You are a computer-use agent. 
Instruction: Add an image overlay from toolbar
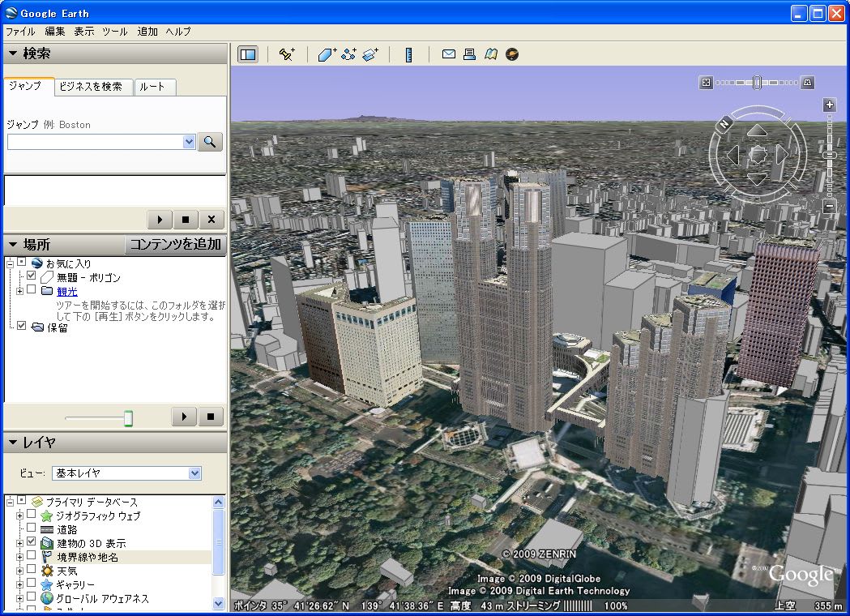tap(370, 54)
